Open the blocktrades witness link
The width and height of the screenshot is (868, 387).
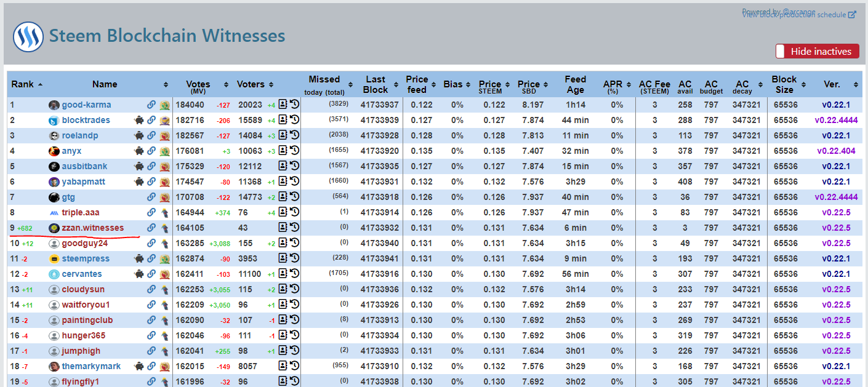click(86, 120)
